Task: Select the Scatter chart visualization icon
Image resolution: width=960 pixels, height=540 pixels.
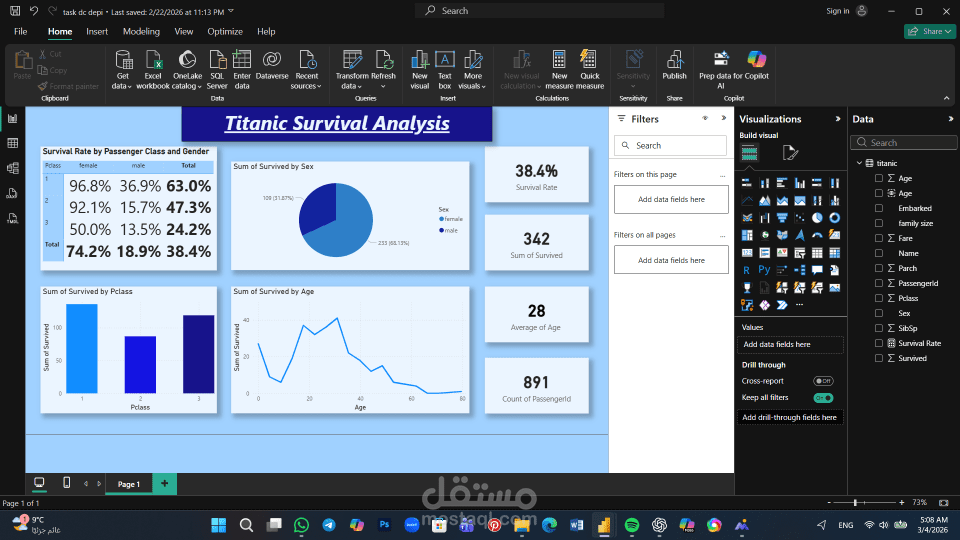Action: pyautogui.click(x=800, y=218)
